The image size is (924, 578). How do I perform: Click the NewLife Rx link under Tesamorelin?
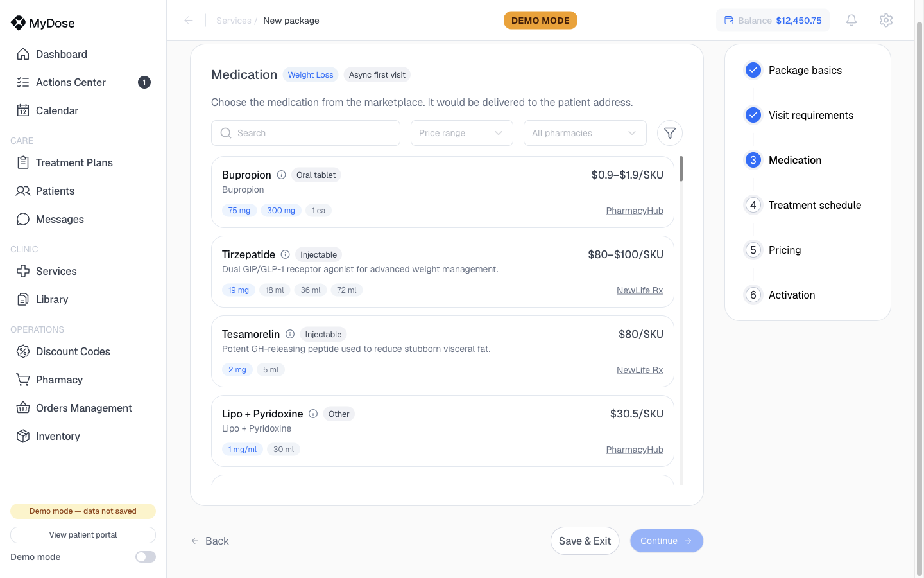pyautogui.click(x=640, y=370)
